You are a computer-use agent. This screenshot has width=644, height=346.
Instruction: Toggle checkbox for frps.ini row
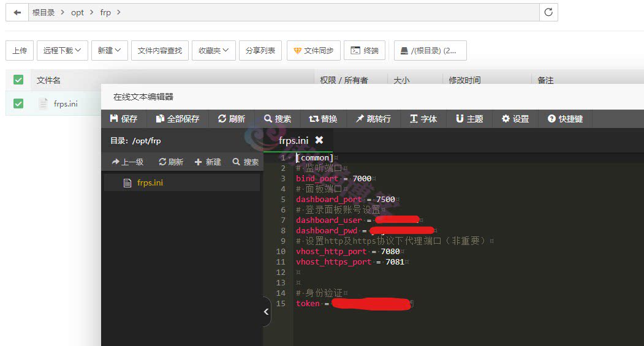[x=18, y=103]
